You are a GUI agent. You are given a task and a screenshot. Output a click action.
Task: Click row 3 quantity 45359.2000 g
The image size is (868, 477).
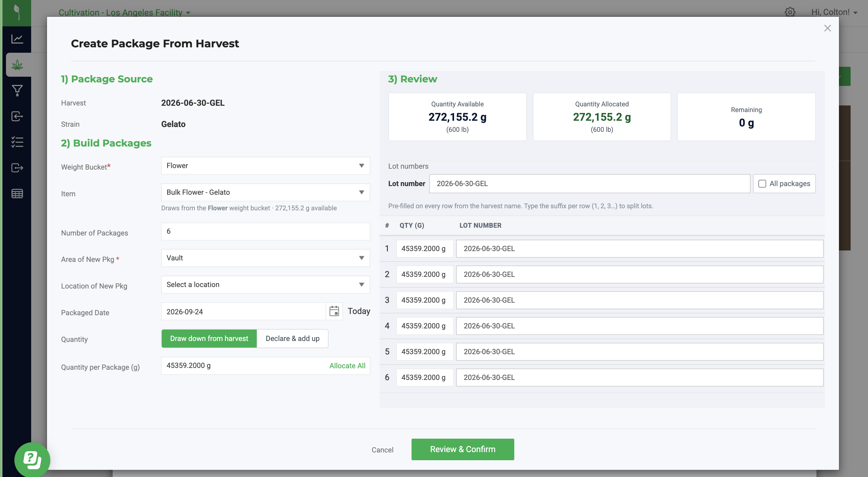[x=425, y=300]
